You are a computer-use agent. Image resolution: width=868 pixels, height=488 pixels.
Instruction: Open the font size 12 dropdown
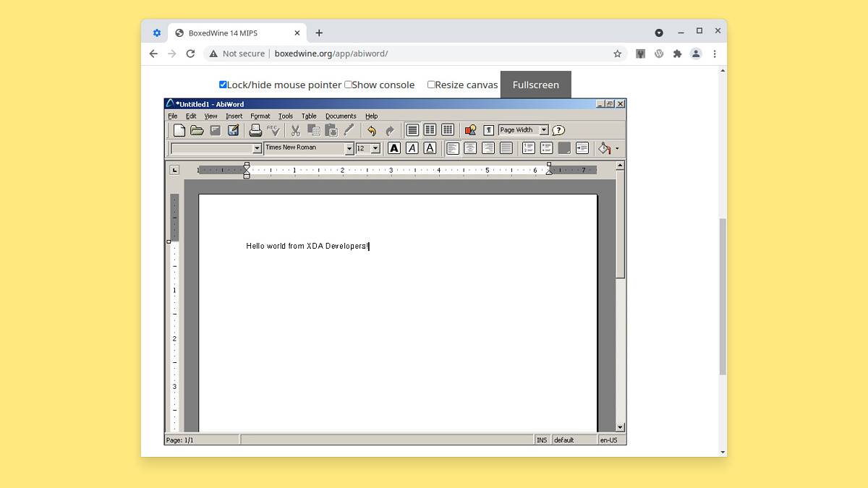pos(375,149)
